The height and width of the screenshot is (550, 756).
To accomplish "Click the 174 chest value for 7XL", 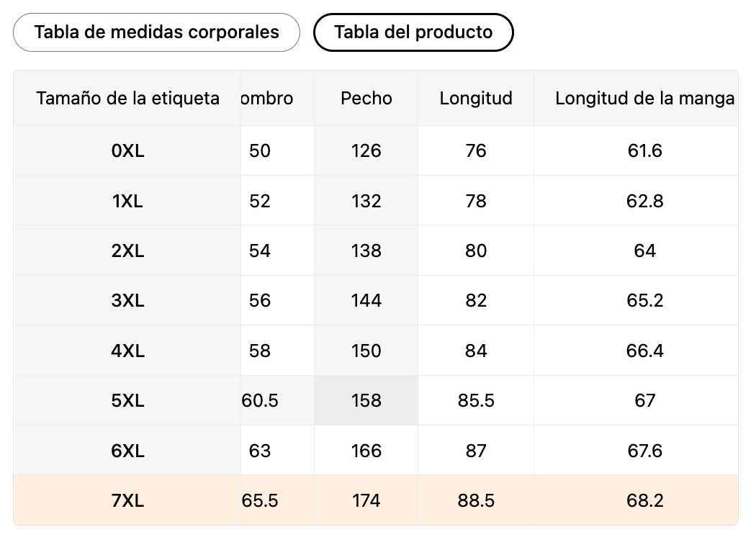I will click(366, 500).
